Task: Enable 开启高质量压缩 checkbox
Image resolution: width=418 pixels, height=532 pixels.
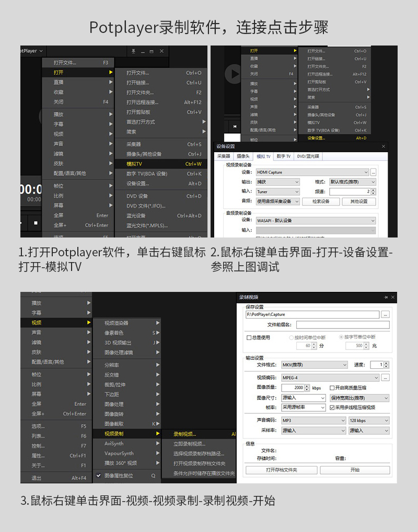Action: (332, 388)
